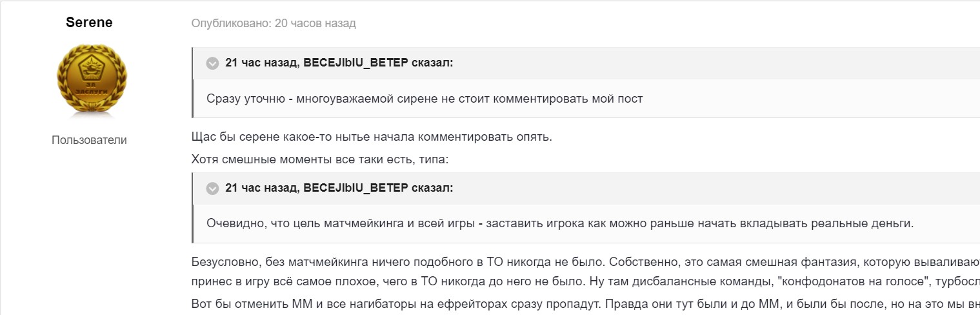Image resolution: width=980 pixels, height=315 pixels.
Task: Open BECEJIbIU_BETEP's name in the second quote header
Action: tap(354, 188)
